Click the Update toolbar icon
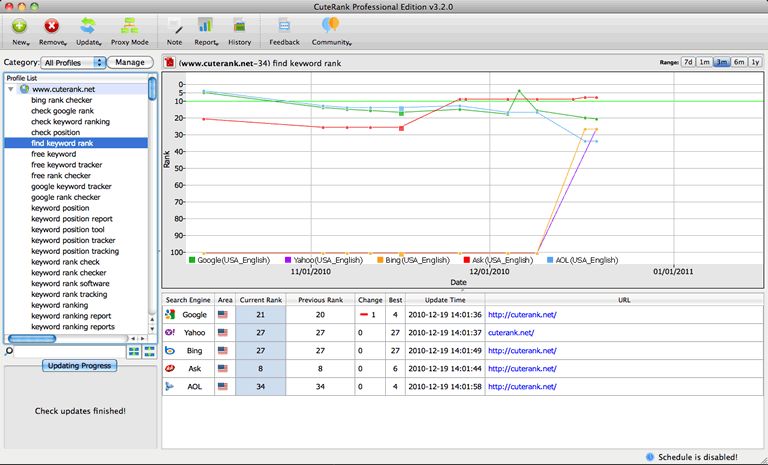Image resolution: width=768 pixels, height=465 pixels. click(88, 26)
